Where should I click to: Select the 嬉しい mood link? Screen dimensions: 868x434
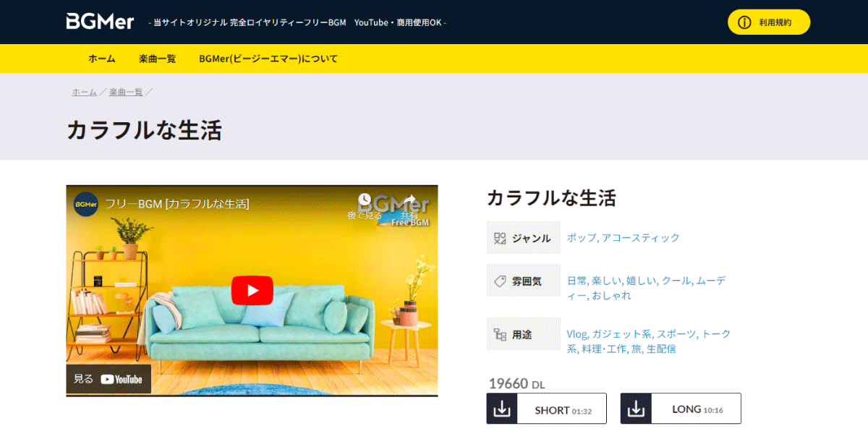641,281
